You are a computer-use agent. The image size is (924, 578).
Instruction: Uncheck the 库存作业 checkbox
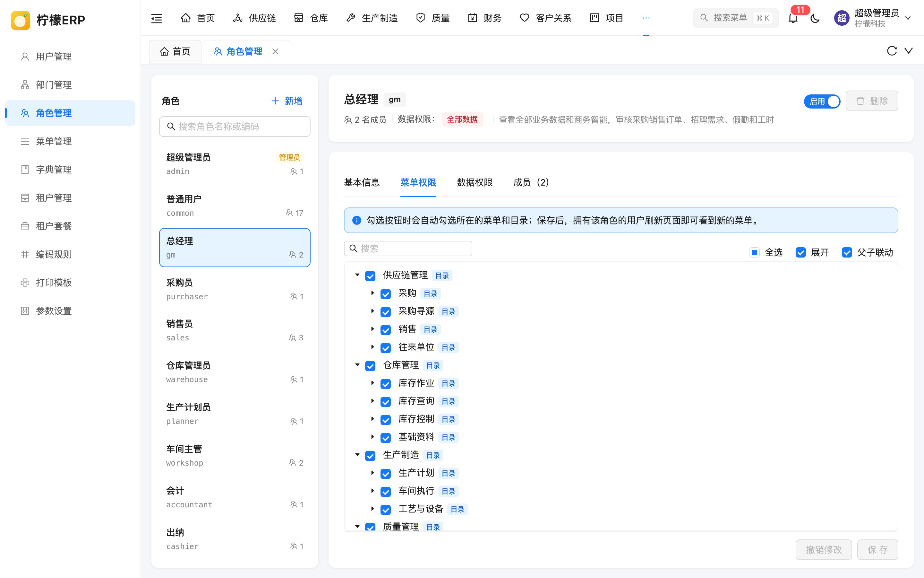(386, 384)
